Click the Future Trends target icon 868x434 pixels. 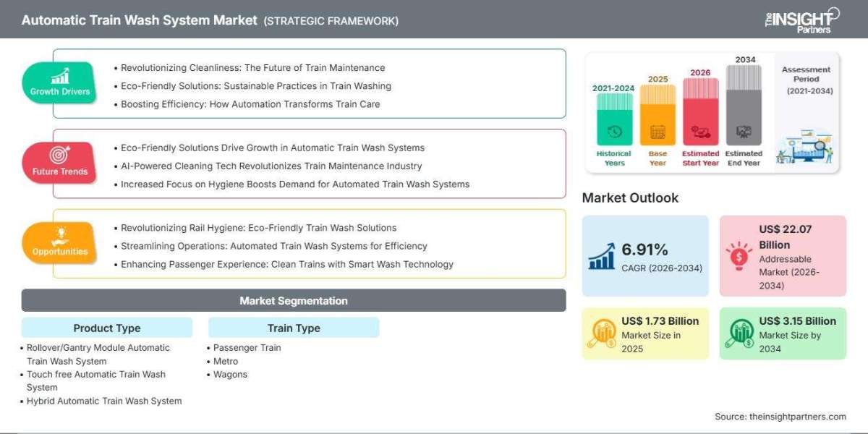pyautogui.click(x=59, y=156)
